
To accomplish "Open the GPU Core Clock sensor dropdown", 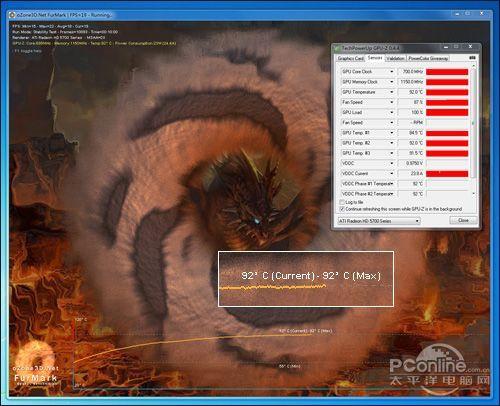I will click(x=392, y=72).
